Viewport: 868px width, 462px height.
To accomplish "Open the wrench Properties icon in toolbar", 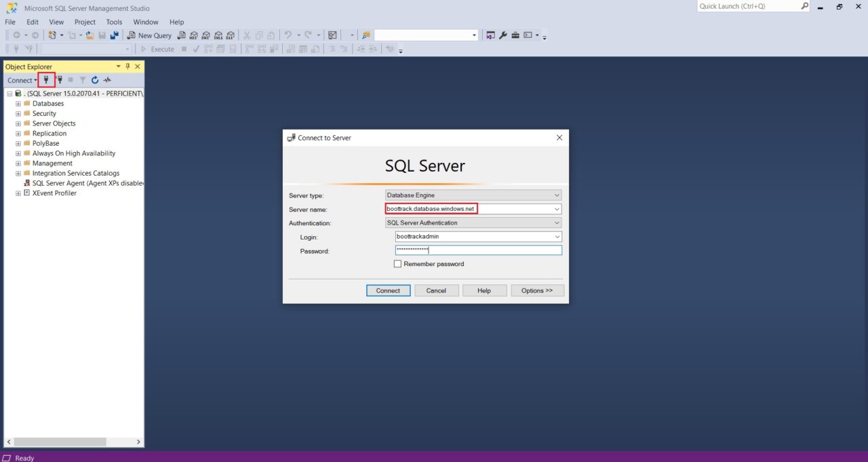I will point(503,35).
